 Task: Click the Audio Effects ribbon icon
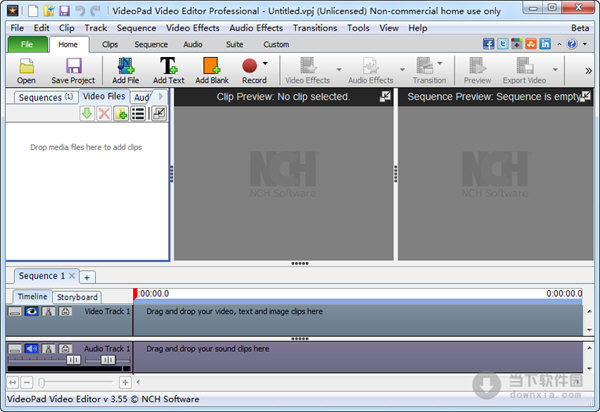(x=371, y=65)
